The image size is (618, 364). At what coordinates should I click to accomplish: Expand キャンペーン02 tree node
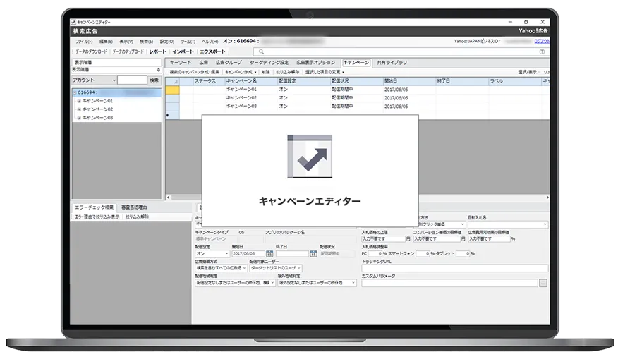tap(79, 109)
